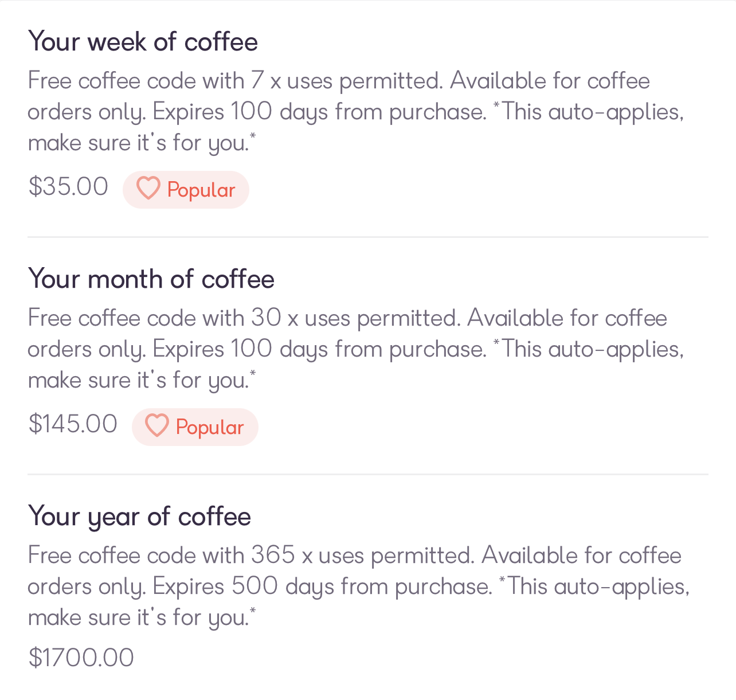736x700 pixels.
Task: Select the $145.00 price
Action: (x=73, y=424)
